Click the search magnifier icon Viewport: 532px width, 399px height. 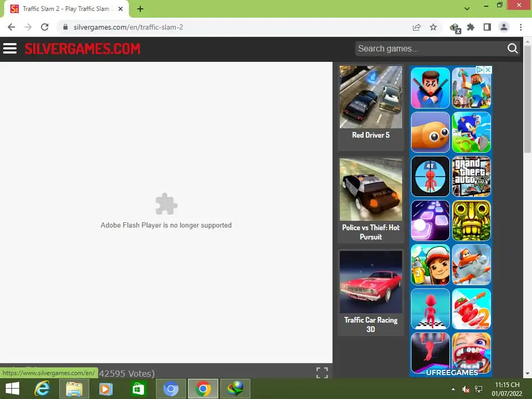(x=512, y=48)
